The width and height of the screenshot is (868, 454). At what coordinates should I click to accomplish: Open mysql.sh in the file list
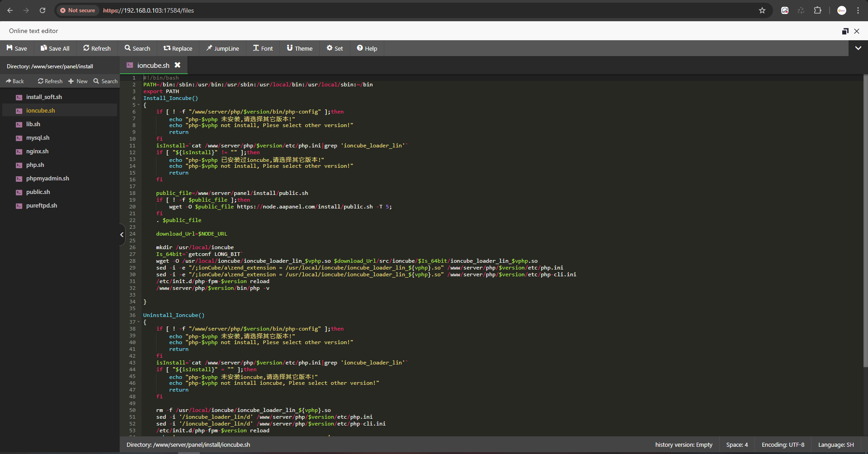click(38, 138)
